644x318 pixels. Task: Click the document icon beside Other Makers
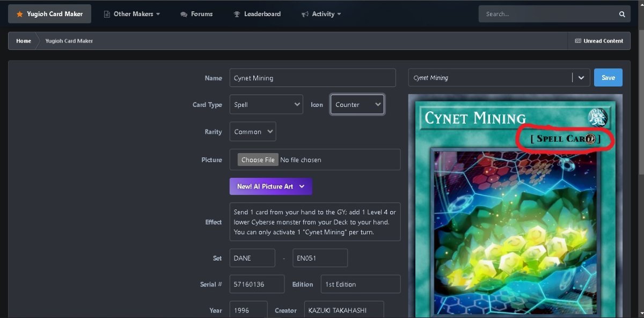click(x=107, y=14)
